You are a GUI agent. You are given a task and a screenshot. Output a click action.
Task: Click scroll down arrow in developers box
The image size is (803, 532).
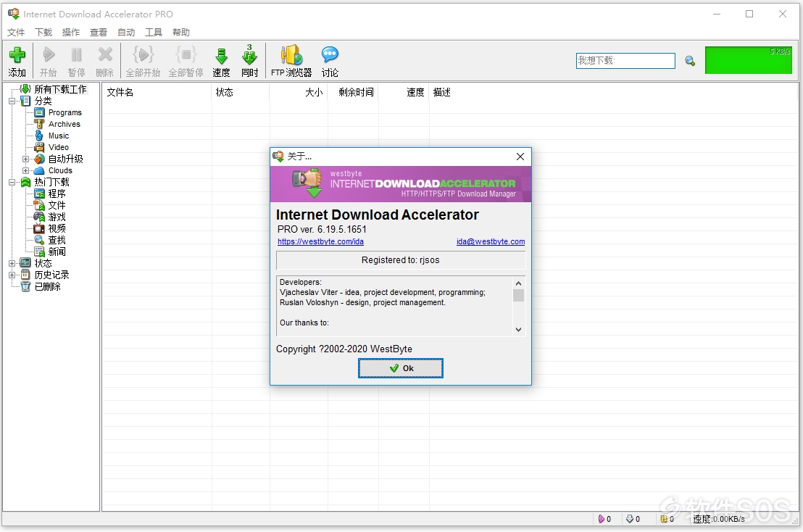(518, 330)
